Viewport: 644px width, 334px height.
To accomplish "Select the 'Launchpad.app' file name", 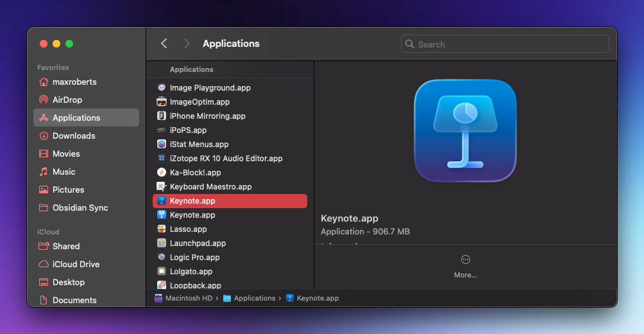I will 198,243.
